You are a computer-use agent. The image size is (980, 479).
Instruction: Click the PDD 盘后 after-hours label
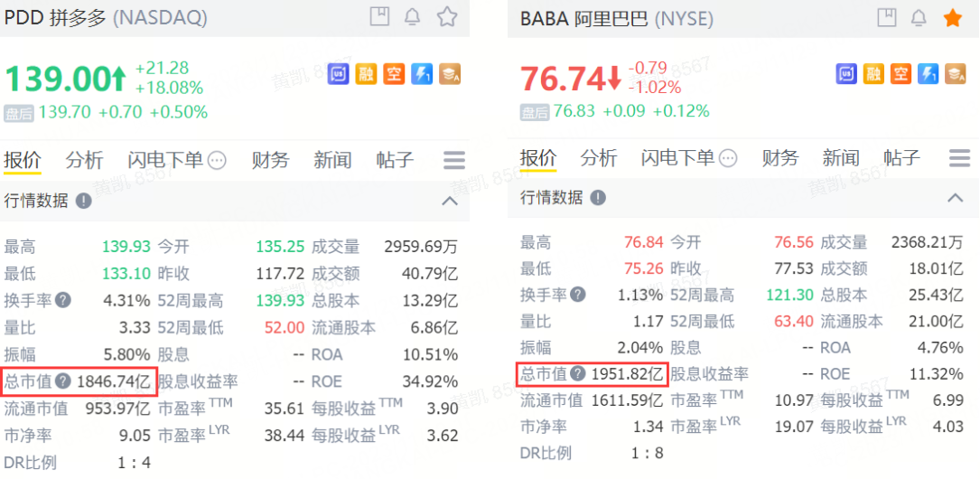(19, 113)
